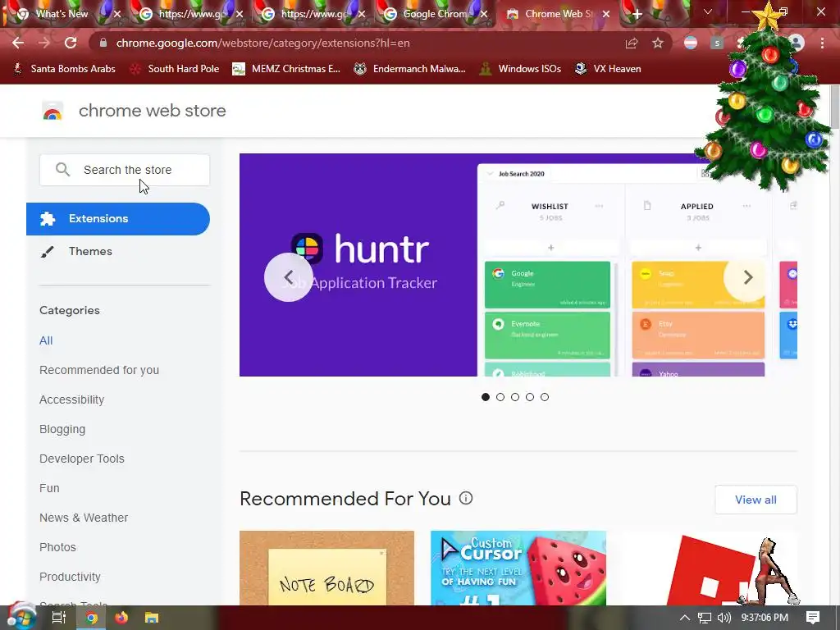Open the Note Board extension thumbnail
Viewport: 840px width, 630px height.
(x=326, y=568)
